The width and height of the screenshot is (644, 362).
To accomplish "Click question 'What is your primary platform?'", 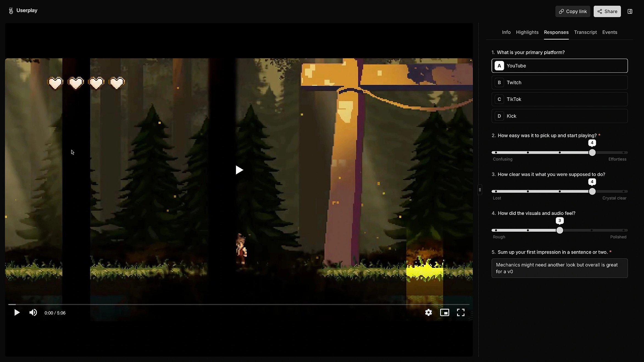I will point(531,52).
